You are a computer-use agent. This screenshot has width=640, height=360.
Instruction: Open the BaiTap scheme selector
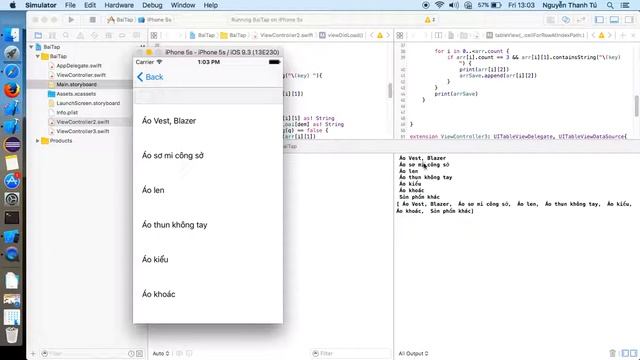120,20
